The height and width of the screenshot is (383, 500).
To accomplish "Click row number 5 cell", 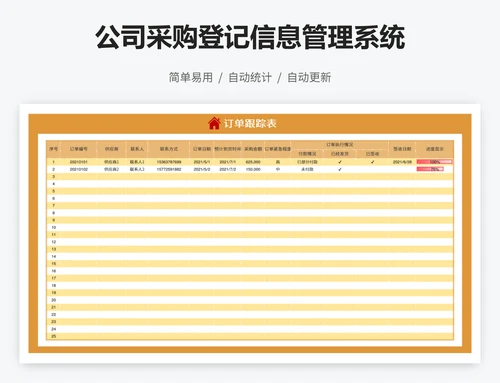I will click(53, 191).
